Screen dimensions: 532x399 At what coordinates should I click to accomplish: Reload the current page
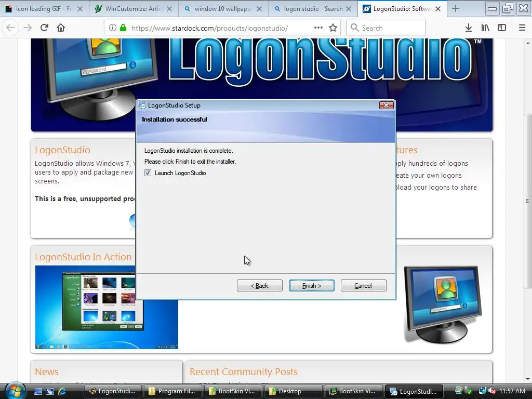[x=44, y=28]
